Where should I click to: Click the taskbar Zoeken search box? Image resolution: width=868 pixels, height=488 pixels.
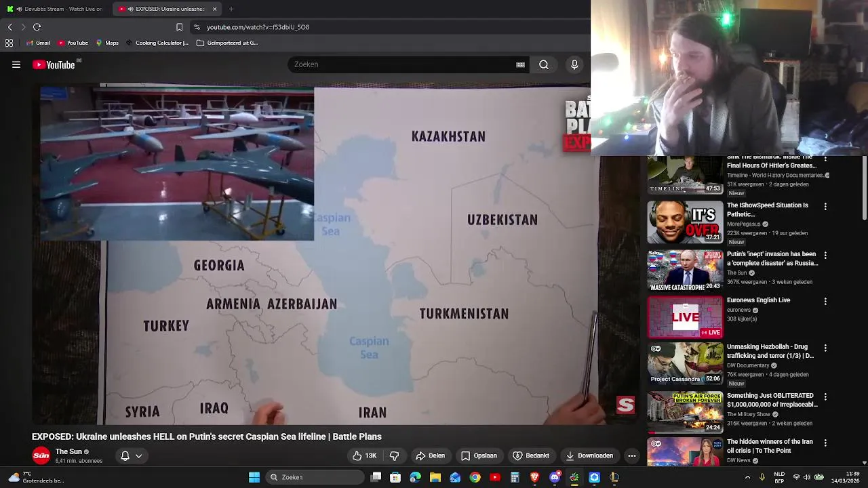click(x=316, y=477)
